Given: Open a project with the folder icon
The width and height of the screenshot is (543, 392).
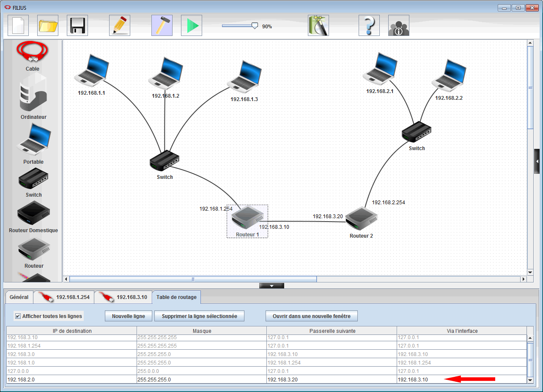Looking at the screenshot, I should (x=48, y=26).
